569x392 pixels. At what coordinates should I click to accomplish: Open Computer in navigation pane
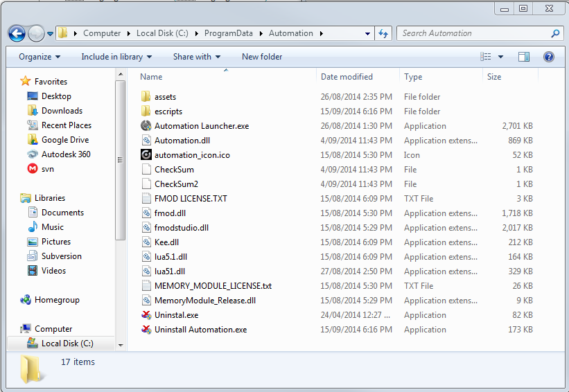coord(53,329)
